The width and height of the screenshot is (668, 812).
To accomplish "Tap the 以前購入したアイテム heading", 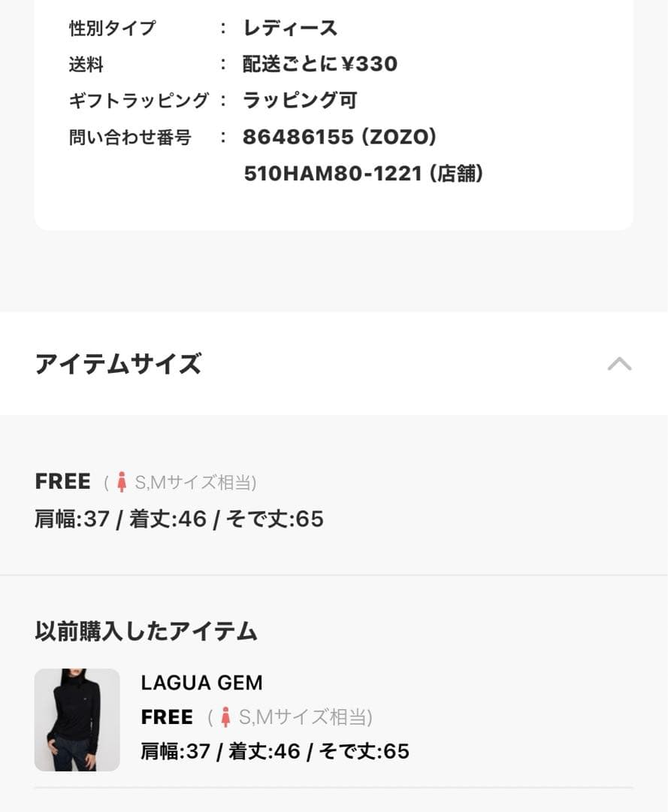I will 146,631.
